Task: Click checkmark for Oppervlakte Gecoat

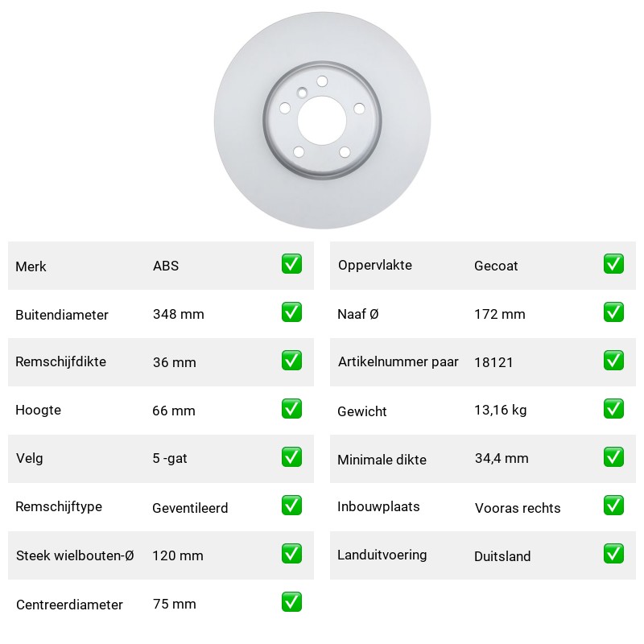Action: pyautogui.click(x=613, y=264)
